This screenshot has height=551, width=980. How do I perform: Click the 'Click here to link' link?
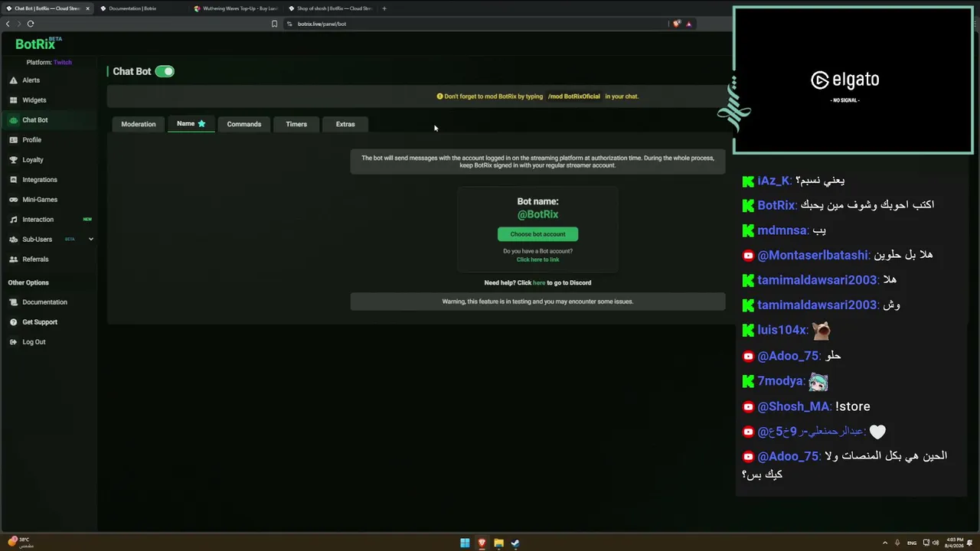click(537, 259)
